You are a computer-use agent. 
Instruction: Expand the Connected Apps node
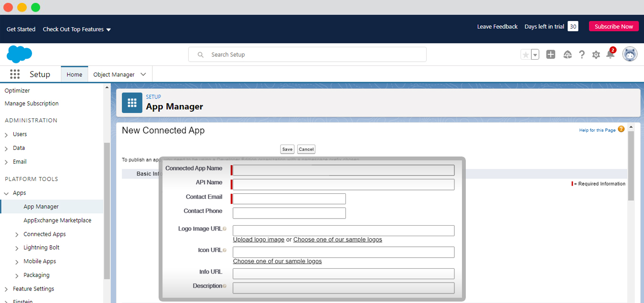click(17, 235)
